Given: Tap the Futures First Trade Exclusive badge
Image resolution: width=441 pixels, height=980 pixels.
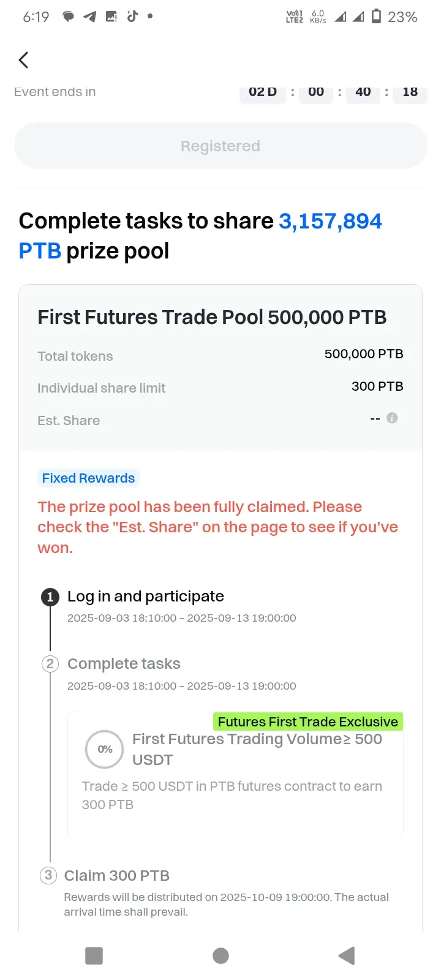Looking at the screenshot, I should 308,722.
